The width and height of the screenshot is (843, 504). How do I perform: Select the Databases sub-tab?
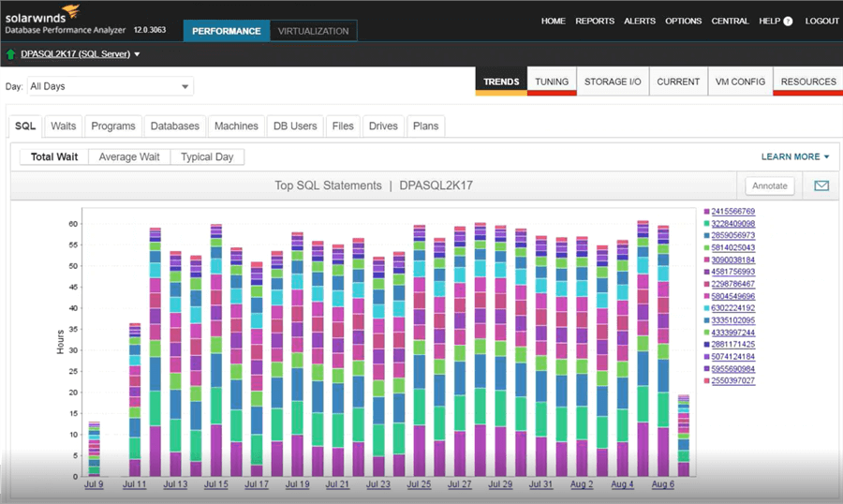coord(175,126)
